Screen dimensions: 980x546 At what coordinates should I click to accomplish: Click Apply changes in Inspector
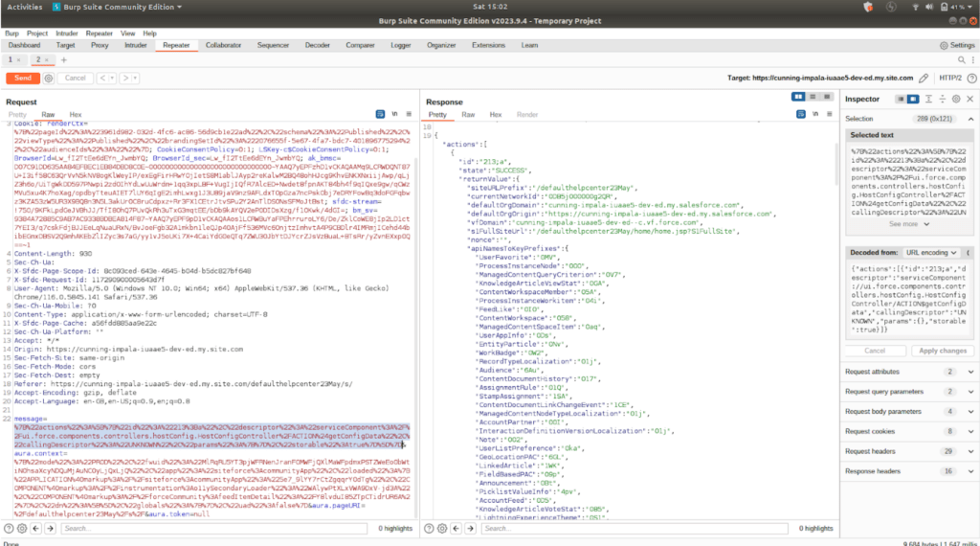[x=943, y=351]
